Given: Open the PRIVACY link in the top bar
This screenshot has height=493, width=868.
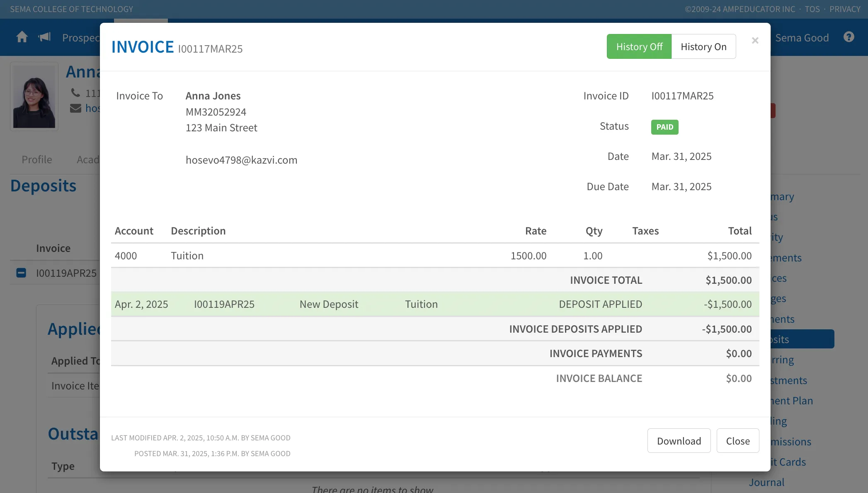Looking at the screenshot, I should point(845,9).
